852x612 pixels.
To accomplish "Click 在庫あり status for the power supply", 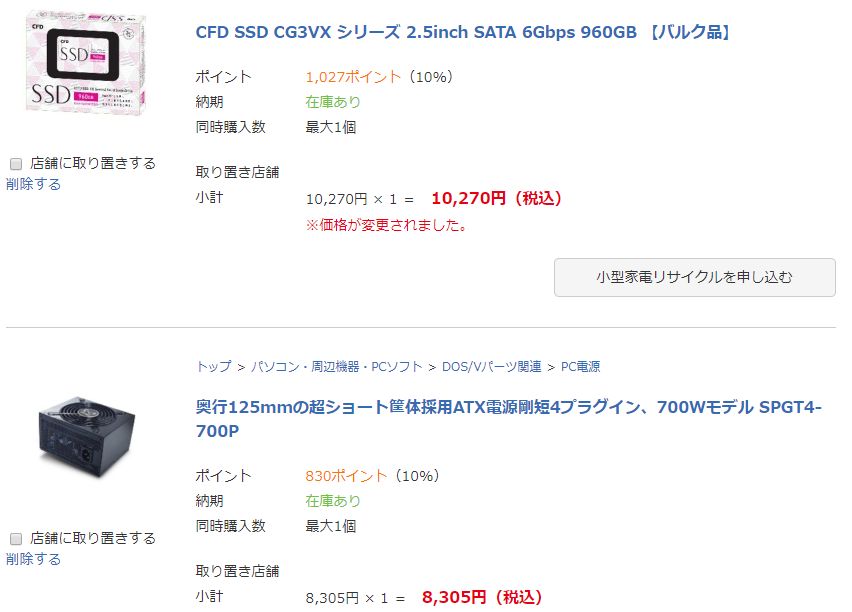I will click(333, 501).
